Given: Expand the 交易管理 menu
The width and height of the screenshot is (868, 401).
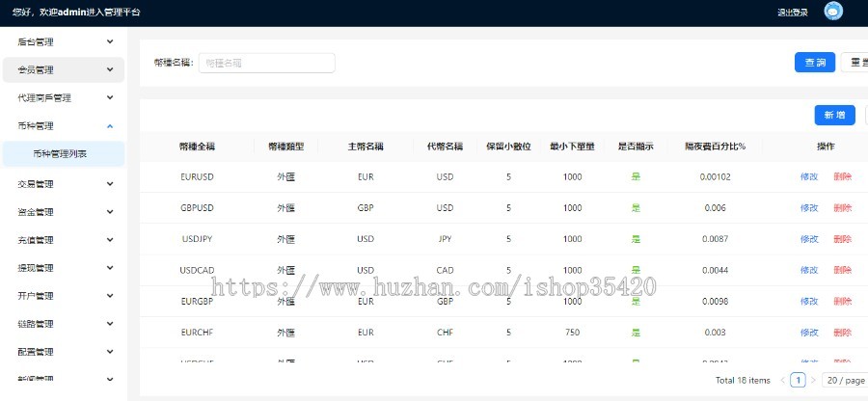Looking at the screenshot, I should click(64, 183).
